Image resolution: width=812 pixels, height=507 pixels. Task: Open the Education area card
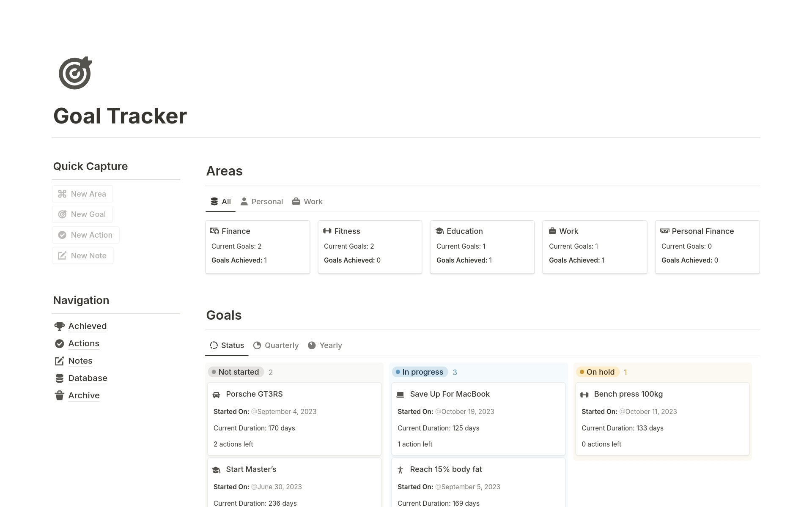click(482, 247)
